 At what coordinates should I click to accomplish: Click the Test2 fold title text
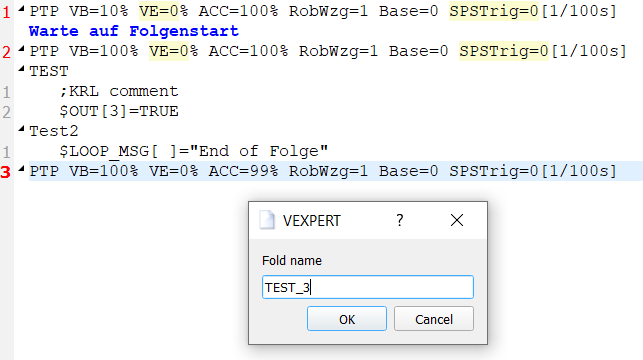(x=54, y=131)
